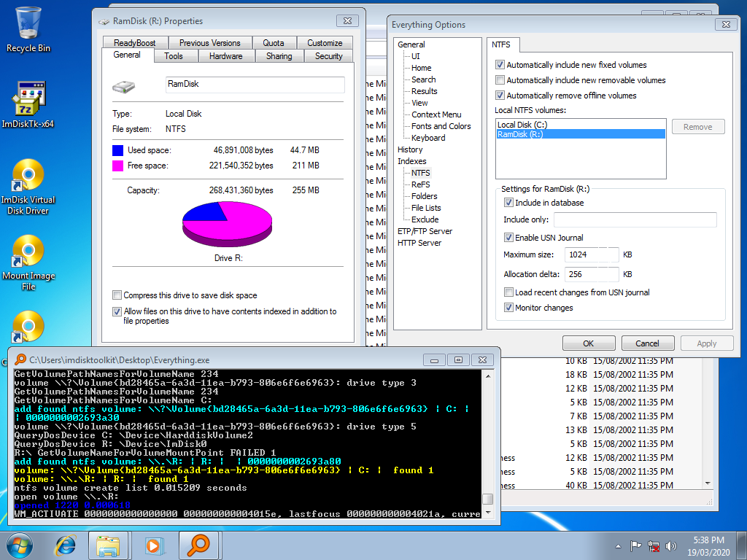Open Fonts and Colors options

(441, 126)
